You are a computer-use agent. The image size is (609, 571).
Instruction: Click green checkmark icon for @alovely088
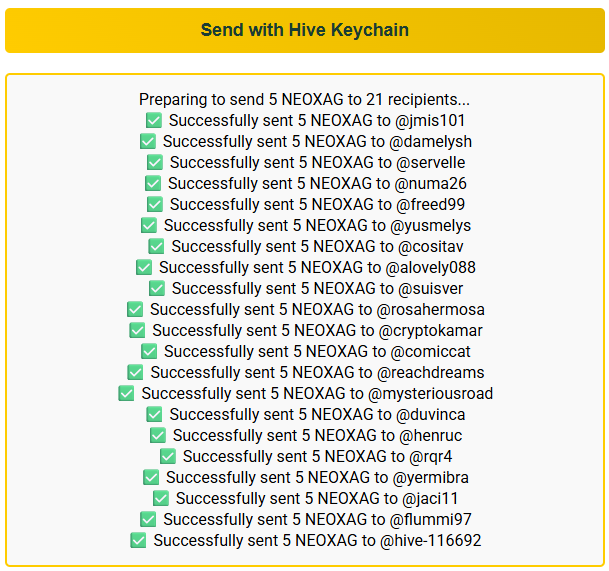(144, 267)
